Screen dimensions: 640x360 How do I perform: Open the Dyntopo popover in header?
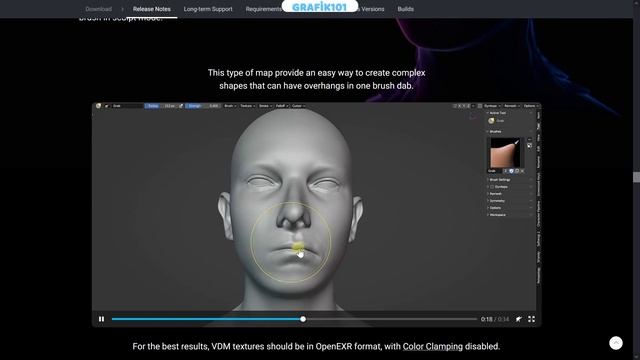pyautogui.click(x=492, y=106)
